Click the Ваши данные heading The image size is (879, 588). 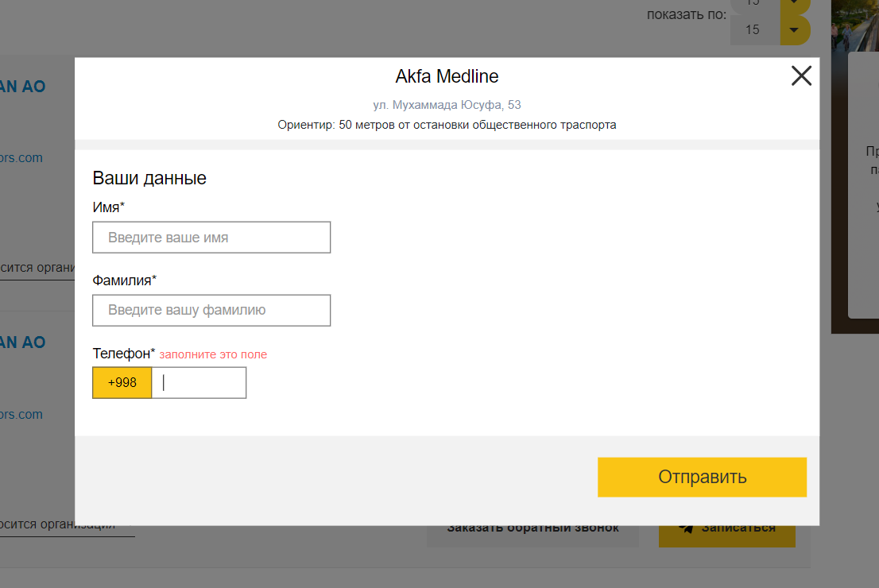point(149,178)
